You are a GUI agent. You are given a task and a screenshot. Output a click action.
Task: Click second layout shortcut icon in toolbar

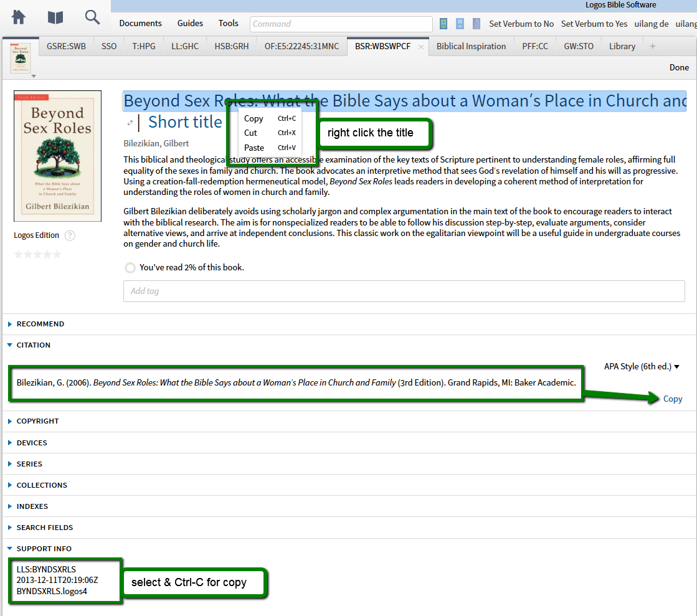pos(460,24)
